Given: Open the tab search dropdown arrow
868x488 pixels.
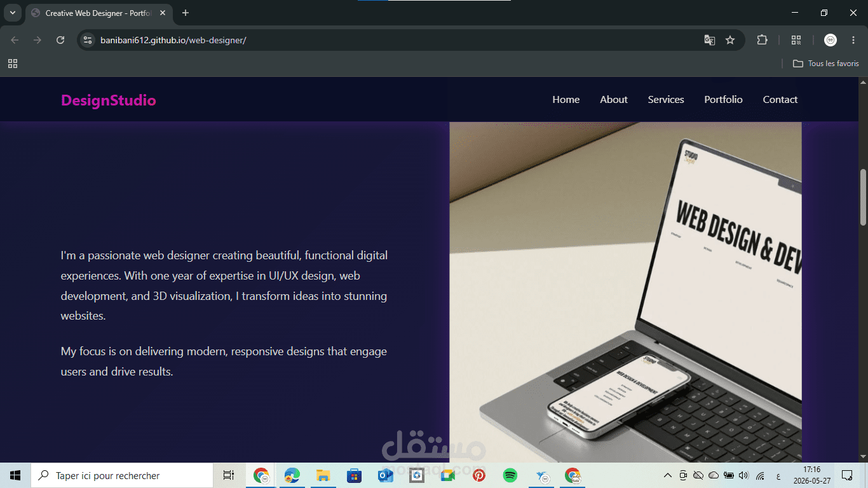Looking at the screenshot, I should pyautogui.click(x=12, y=13).
